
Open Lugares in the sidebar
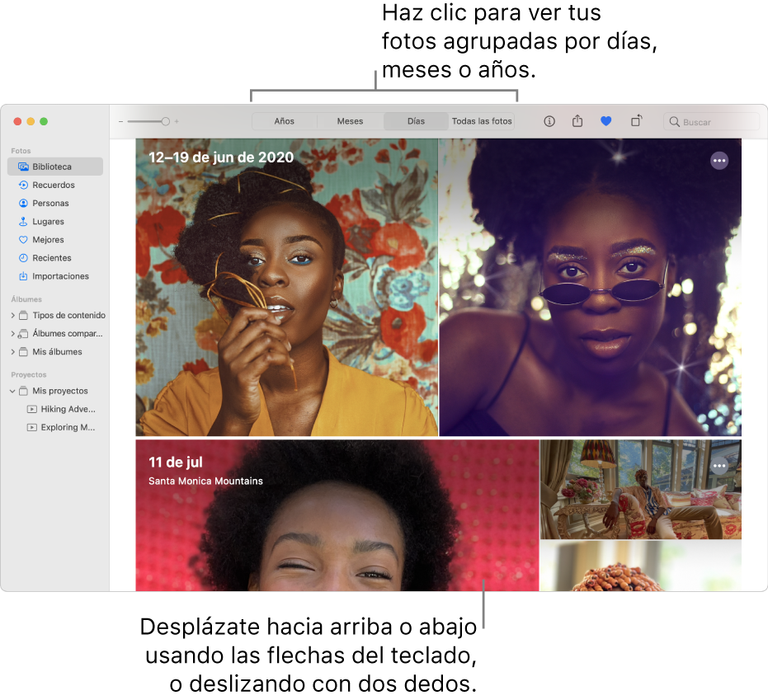pos(48,222)
